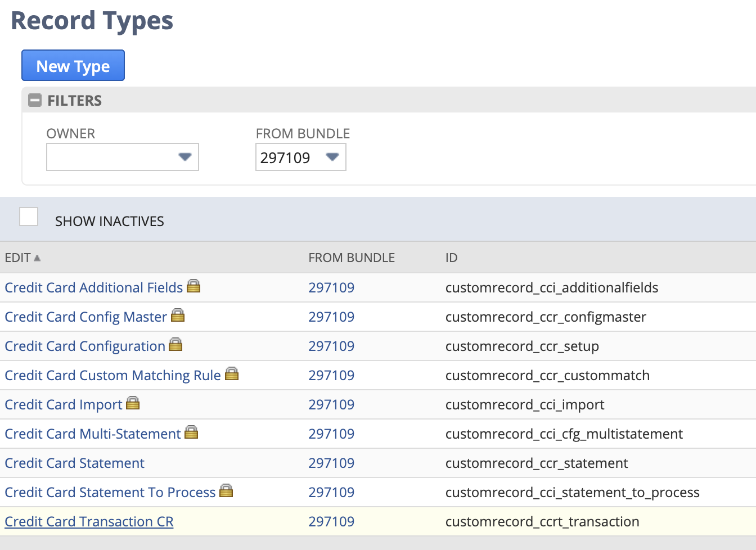This screenshot has width=756, height=550.
Task: Click the lock icon beside Credit Card Statement To Process
Action: point(226,490)
